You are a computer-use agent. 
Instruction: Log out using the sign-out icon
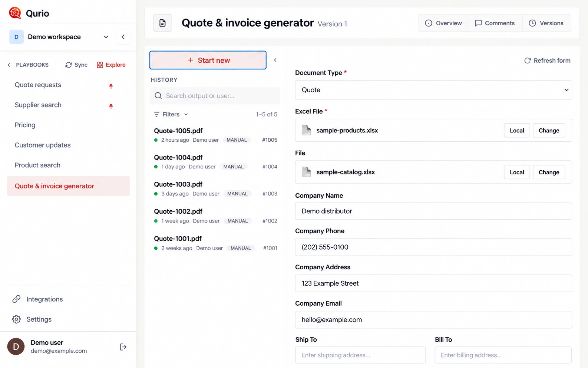coord(123,347)
